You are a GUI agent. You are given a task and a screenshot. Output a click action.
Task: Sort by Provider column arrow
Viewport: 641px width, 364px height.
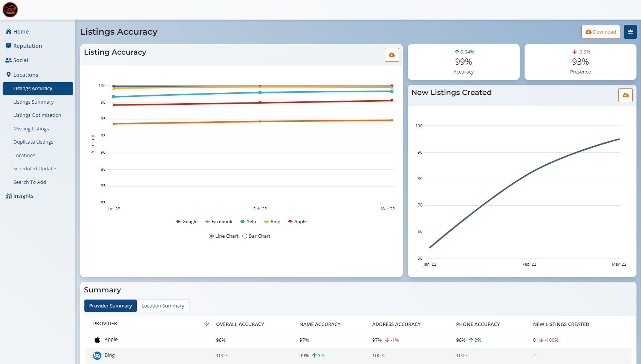[206, 324]
